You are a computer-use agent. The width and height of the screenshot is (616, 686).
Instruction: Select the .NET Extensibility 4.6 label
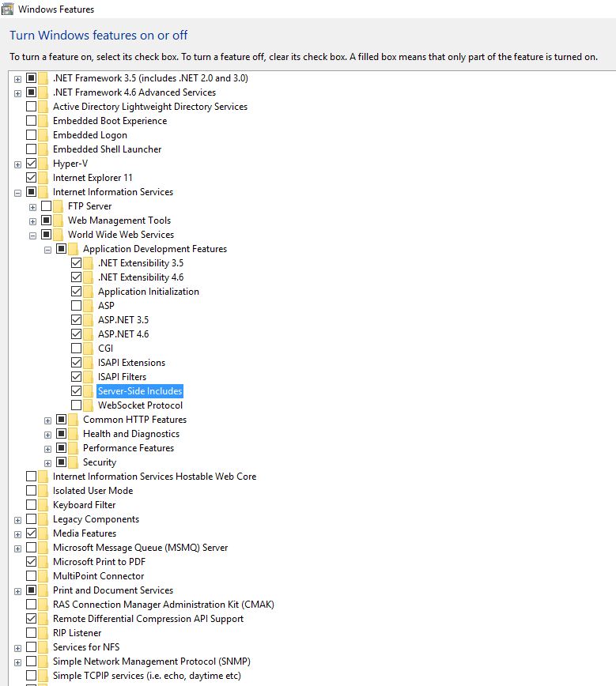pyautogui.click(x=141, y=277)
